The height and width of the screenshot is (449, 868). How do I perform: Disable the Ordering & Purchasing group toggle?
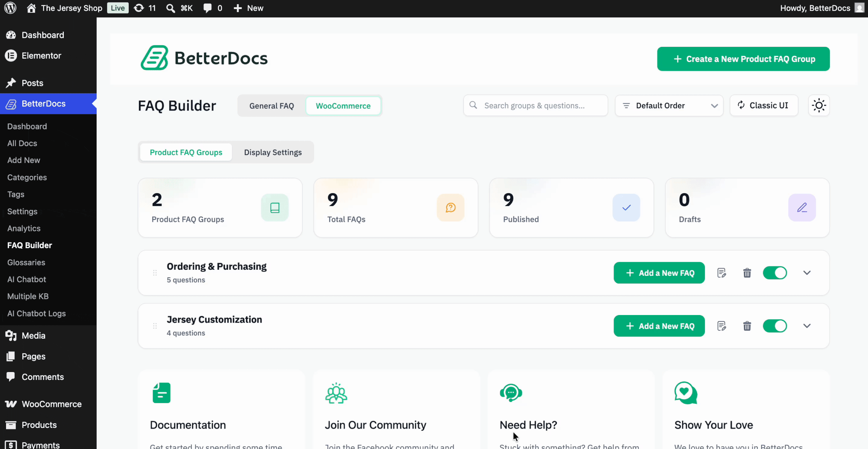pyautogui.click(x=775, y=273)
